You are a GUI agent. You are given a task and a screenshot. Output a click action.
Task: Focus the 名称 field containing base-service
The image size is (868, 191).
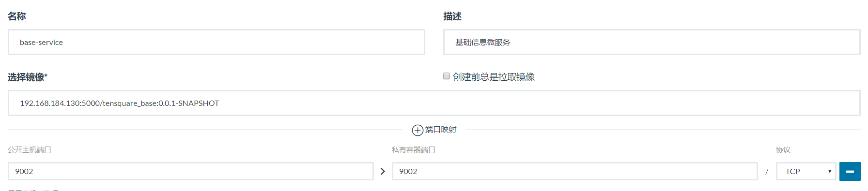(217, 42)
